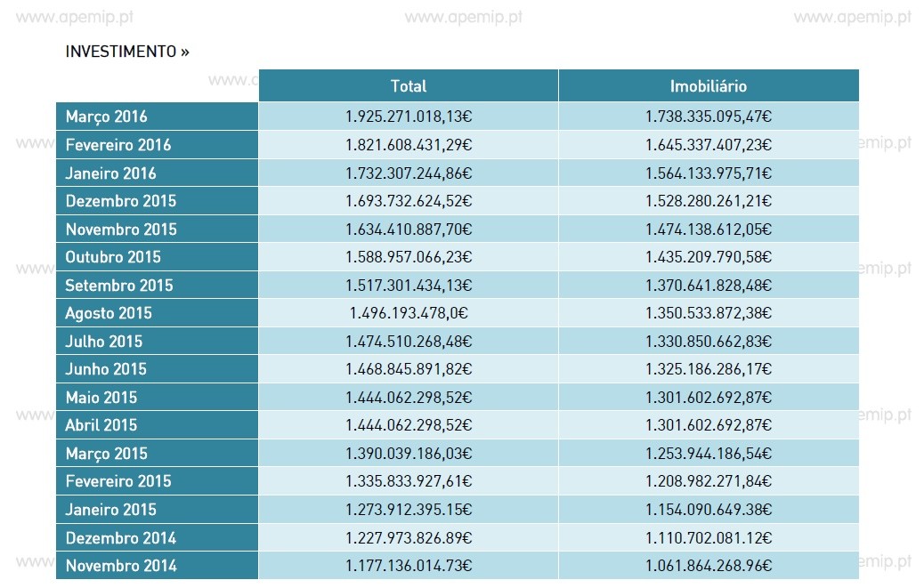Viewport: 924px width, 588px height.
Task: Click the INVESTIMENTO » heading
Action: pyautogui.click(x=127, y=52)
